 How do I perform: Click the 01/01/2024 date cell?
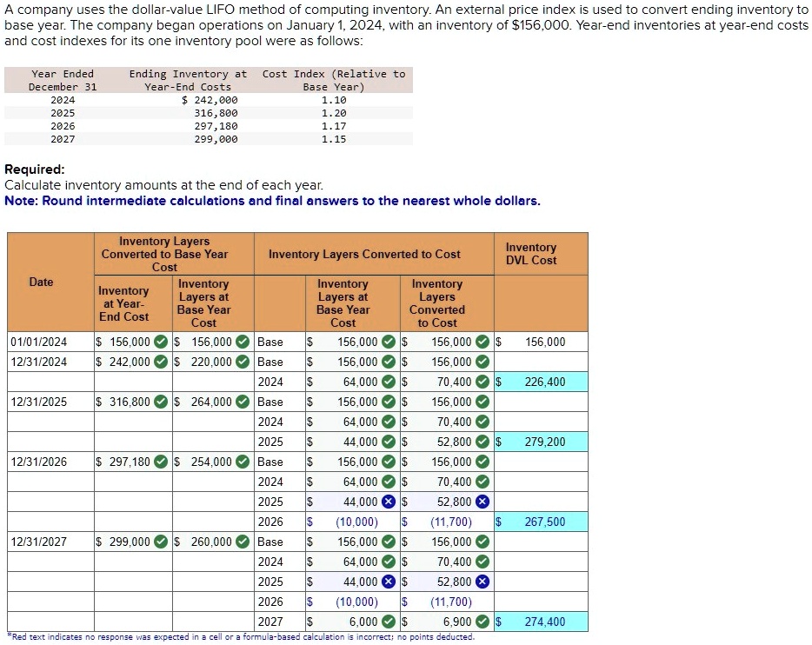[50, 342]
